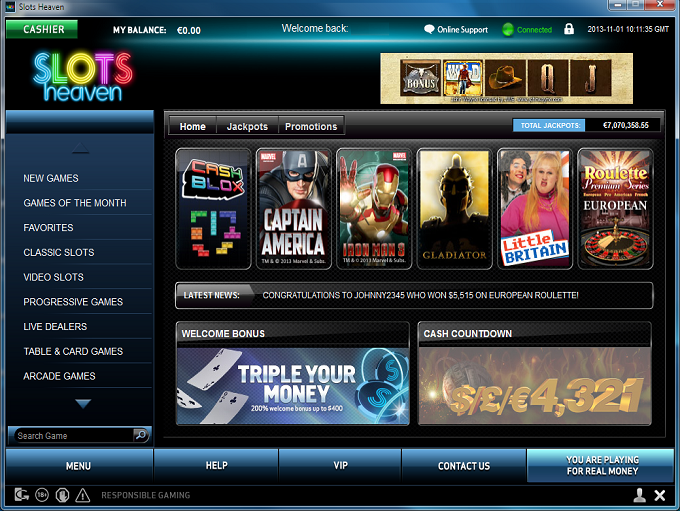The image size is (680, 511).
Task: Open the Responsible Gaming link
Action: 146,495
